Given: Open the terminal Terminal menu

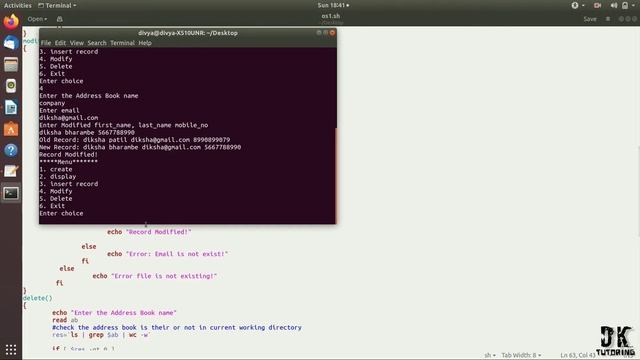Looking at the screenshot, I should click(122, 43).
